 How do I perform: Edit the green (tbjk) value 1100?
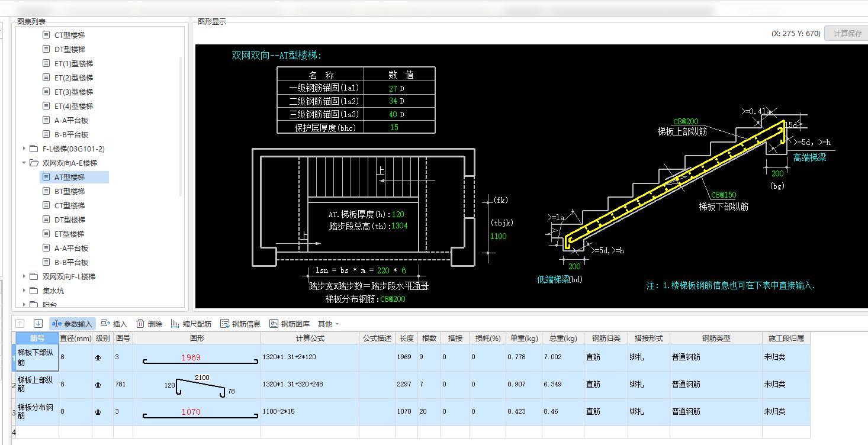[x=499, y=236]
